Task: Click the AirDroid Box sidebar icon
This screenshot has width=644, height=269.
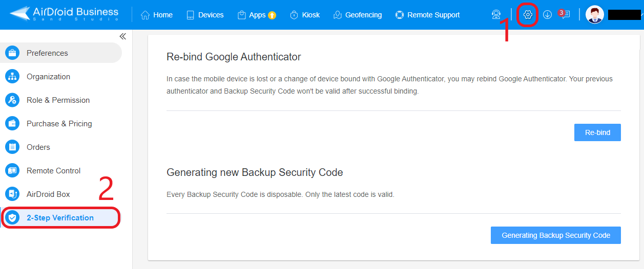Action: point(12,194)
